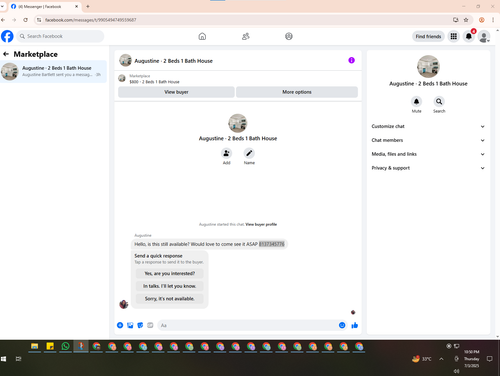Open the View buyer profile link
Screen dimensions: 500x376
point(261,224)
